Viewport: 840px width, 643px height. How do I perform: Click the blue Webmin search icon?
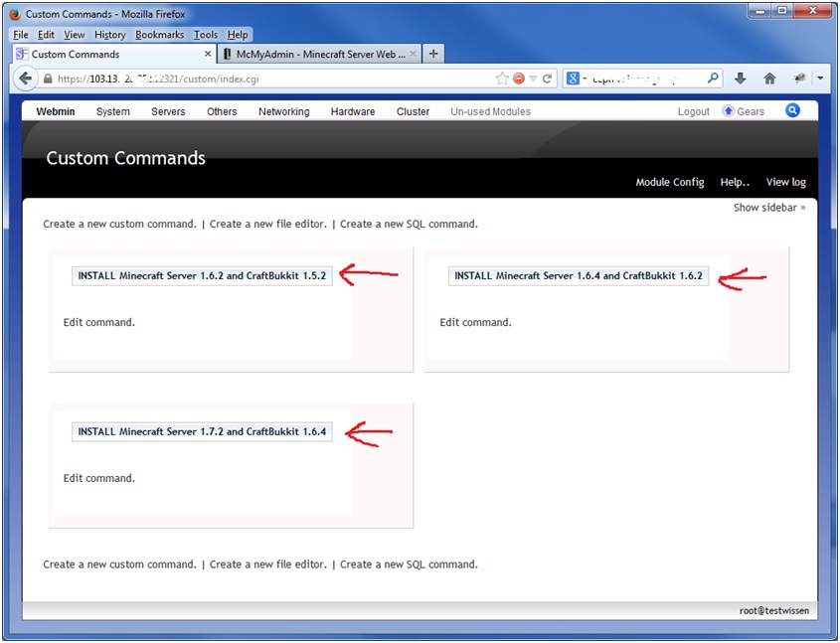[x=792, y=110]
